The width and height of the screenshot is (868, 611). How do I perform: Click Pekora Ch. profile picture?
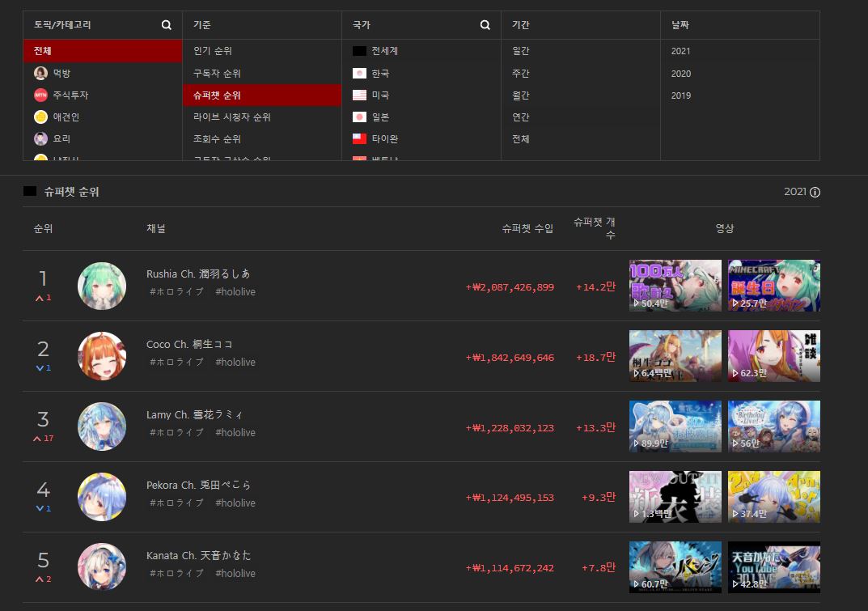coord(102,497)
